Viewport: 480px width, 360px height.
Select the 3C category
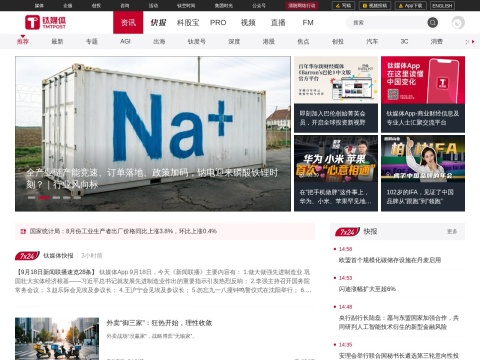tap(404, 41)
